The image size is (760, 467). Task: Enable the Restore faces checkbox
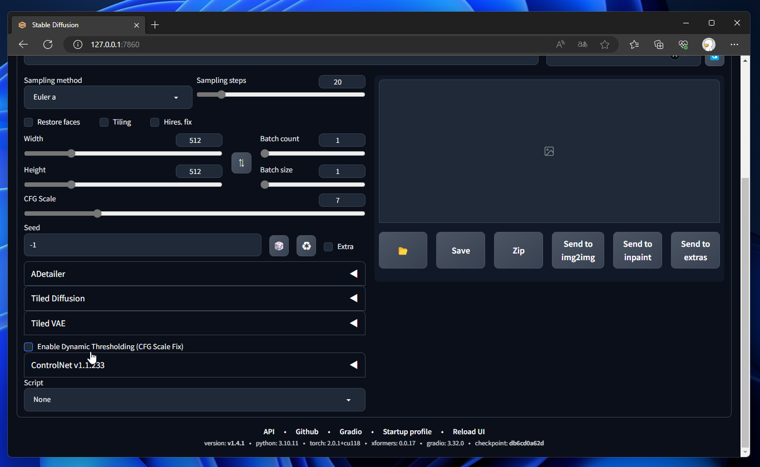[29, 122]
